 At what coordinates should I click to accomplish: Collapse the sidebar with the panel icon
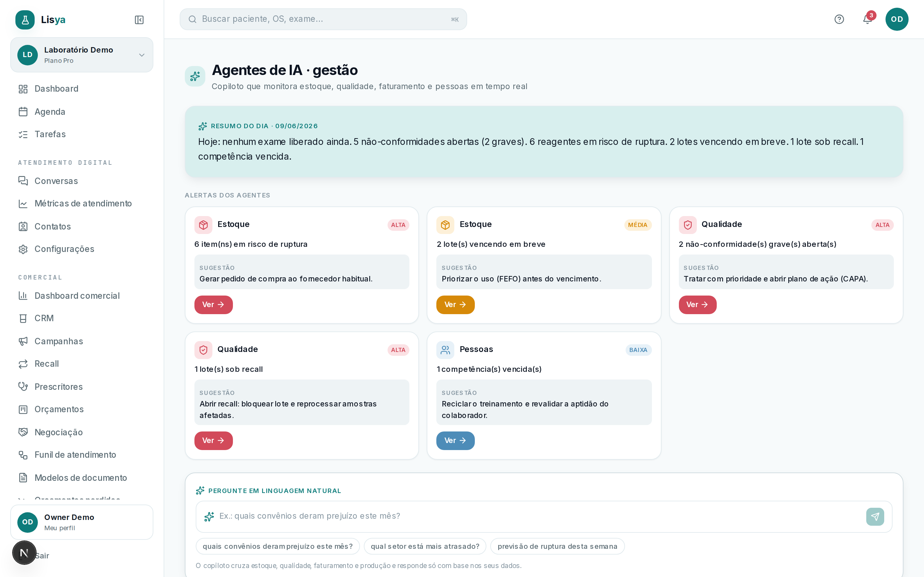[139, 20]
